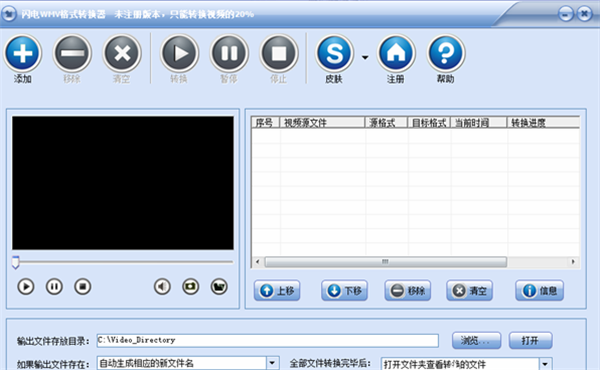Click the black video preview area
The width and height of the screenshot is (600, 370).
123,183
